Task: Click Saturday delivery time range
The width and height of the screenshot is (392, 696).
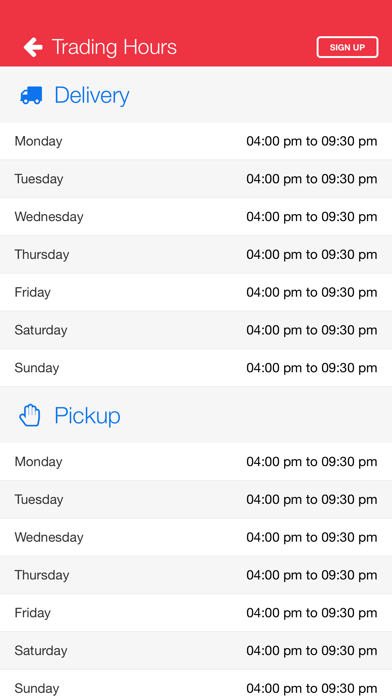Action: (312, 330)
